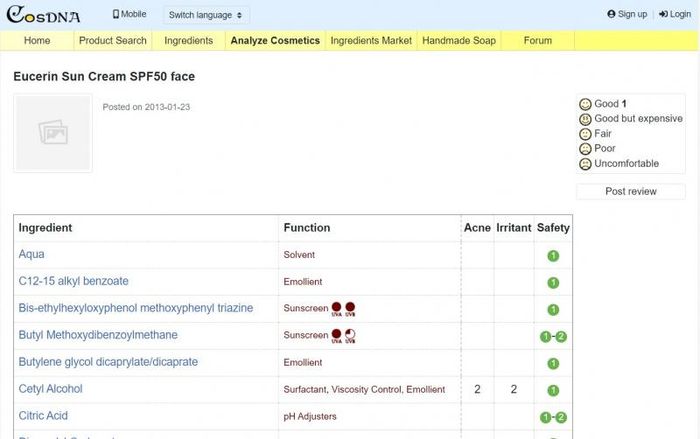The image size is (700, 439).
Task: Open the Citric Acid ingredient link
Action: point(43,416)
